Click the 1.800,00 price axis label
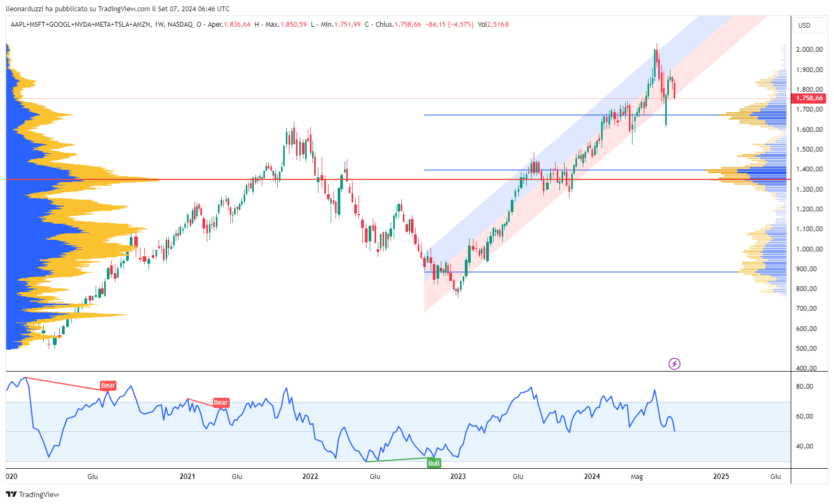This screenshot has height=504, width=834. tap(809, 90)
